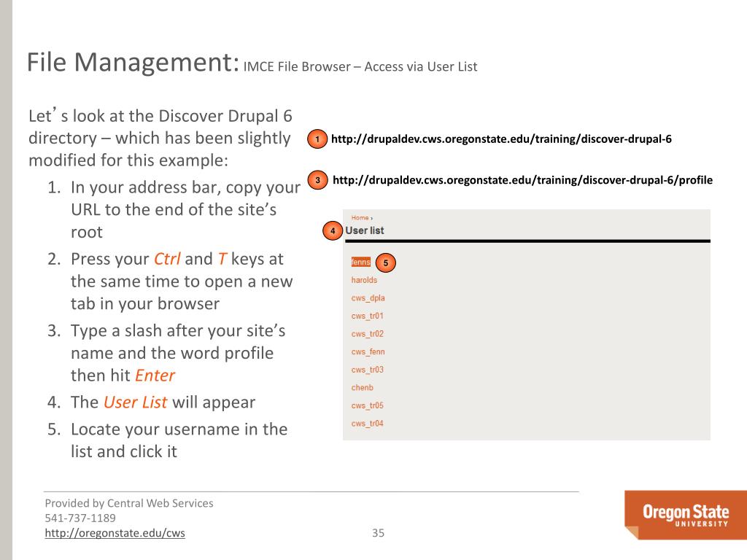Click the orange Enter keyword
This screenshot has height=560, width=747.
[155, 376]
